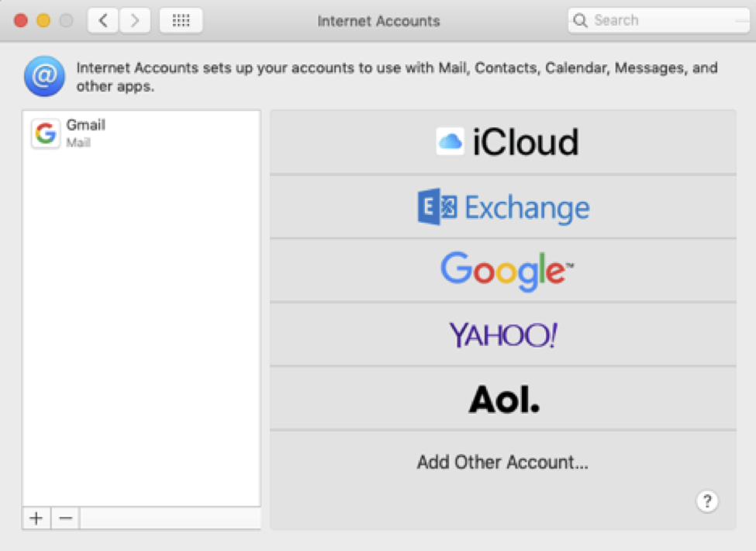The width and height of the screenshot is (756, 551).
Task: Open help with the question mark button
Action: click(x=706, y=501)
